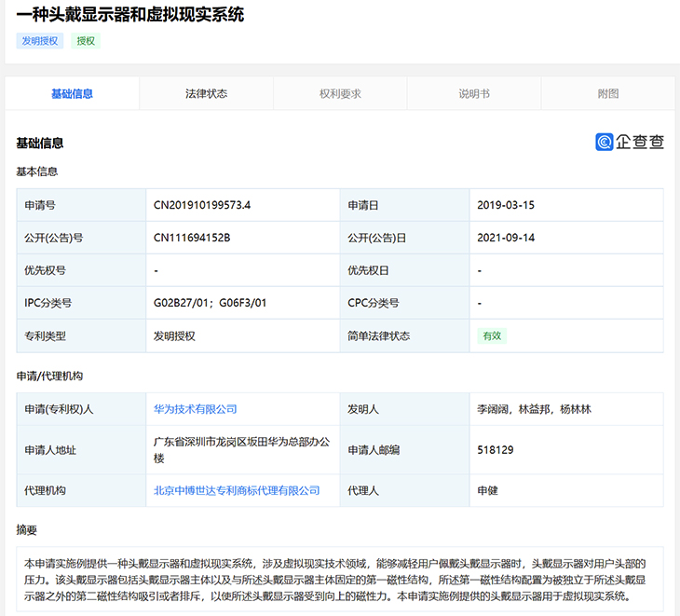Select the 说明书 tab

coord(474,94)
